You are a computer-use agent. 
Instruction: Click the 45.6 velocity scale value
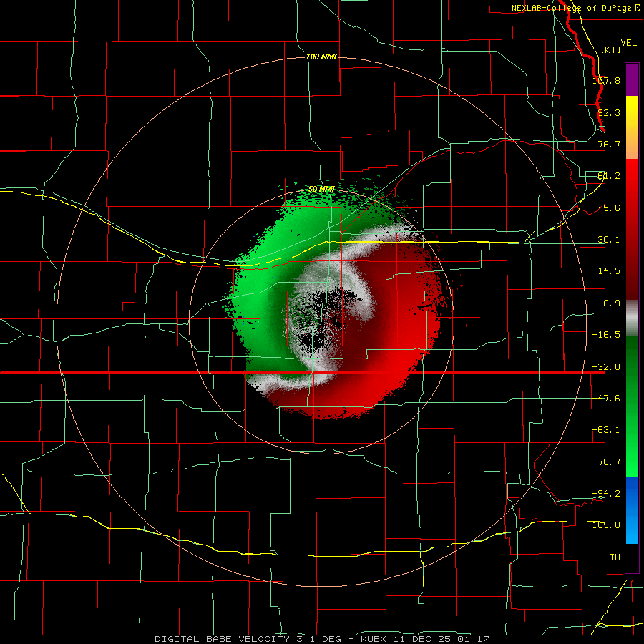coord(609,208)
